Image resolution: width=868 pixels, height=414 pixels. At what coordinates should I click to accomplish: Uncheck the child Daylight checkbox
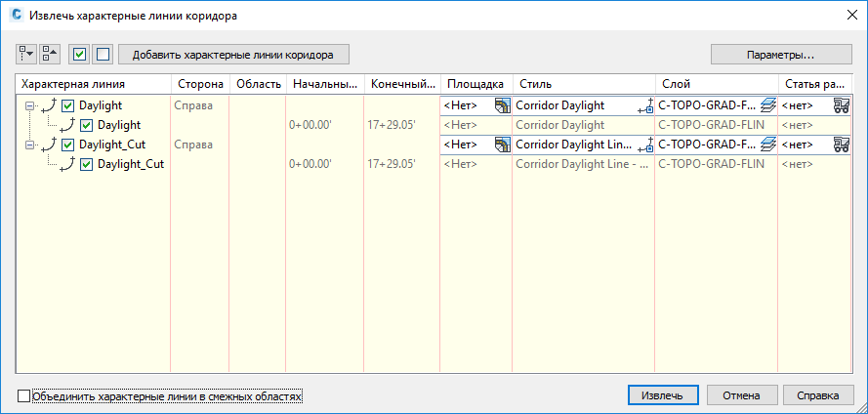click(x=86, y=125)
